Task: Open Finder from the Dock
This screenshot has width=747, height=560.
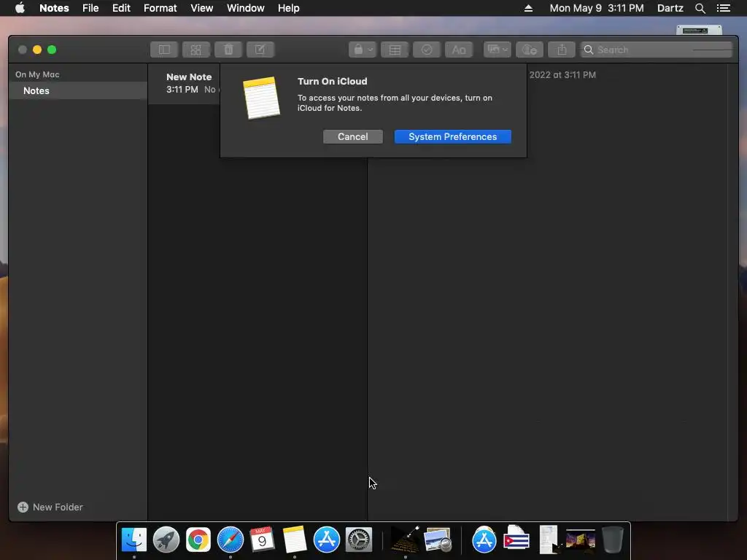Action: click(134, 540)
